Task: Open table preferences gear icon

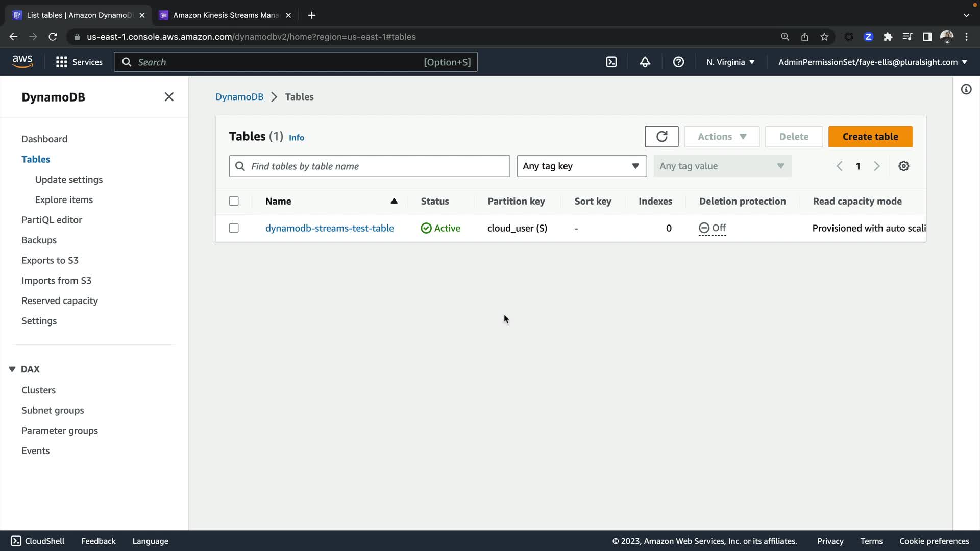Action: [x=903, y=166]
